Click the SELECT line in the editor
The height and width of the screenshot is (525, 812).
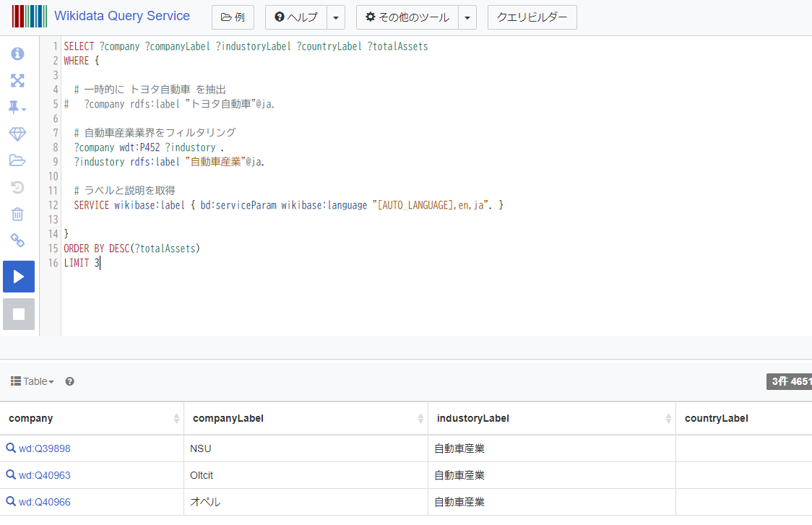click(x=246, y=46)
